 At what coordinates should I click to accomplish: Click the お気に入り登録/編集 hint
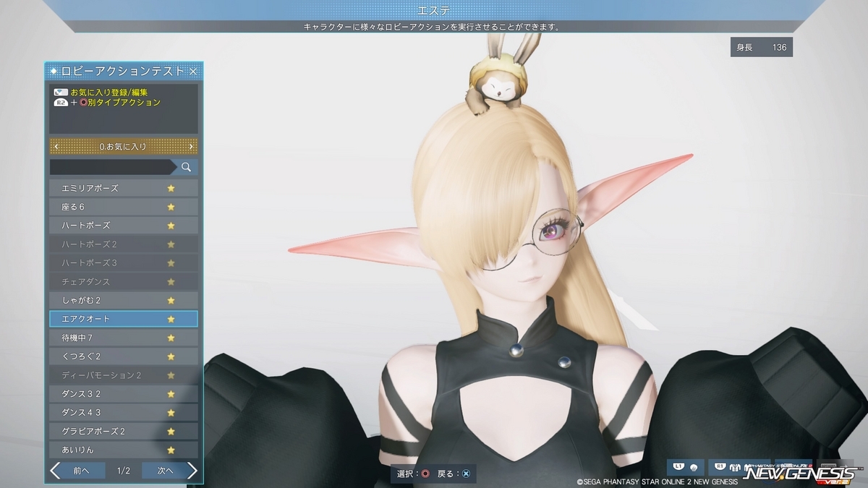pyautogui.click(x=109, y=93)
